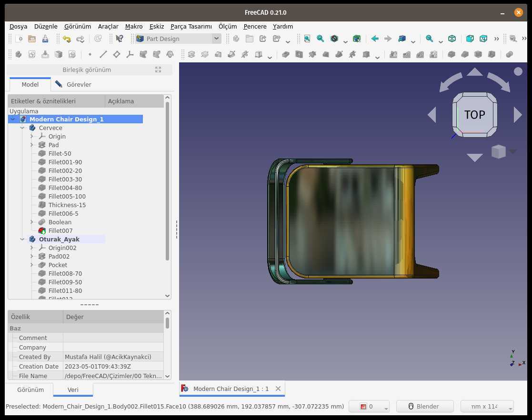Create a new document with toolbar icon
This screenshot has width=532, height=420.
[x=19, y=39]
